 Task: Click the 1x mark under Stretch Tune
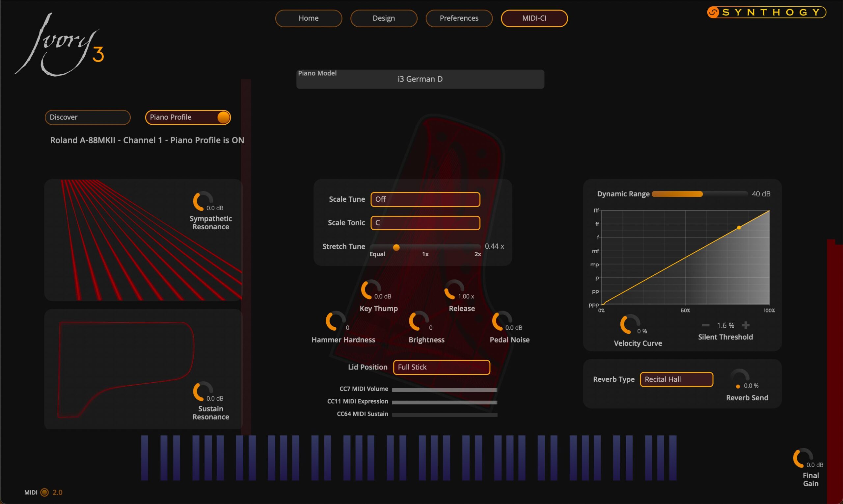click(x=425, y=254)
